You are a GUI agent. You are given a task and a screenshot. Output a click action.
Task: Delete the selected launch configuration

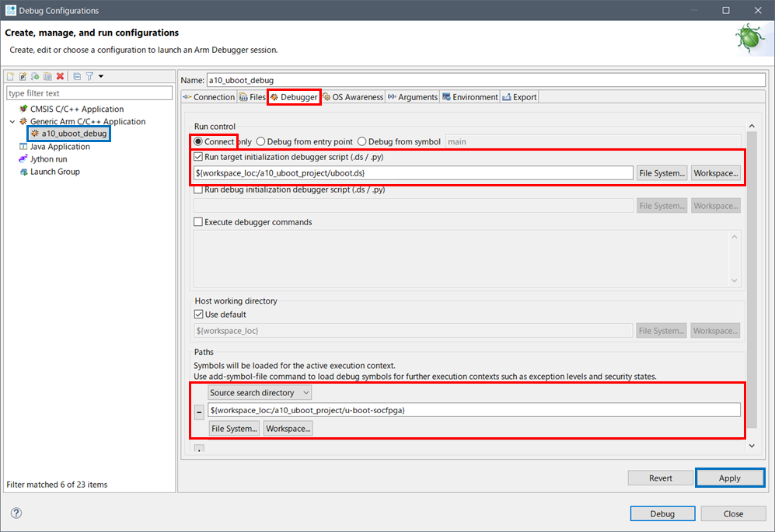pyautogui.click(x=60, y=76)
